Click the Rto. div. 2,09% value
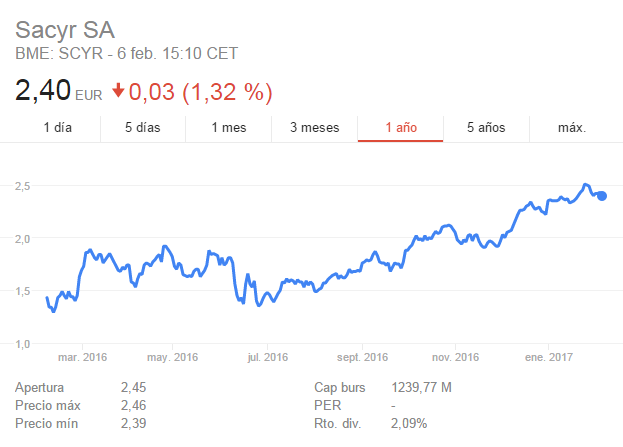The image size is (623, 447). (411, 424)
